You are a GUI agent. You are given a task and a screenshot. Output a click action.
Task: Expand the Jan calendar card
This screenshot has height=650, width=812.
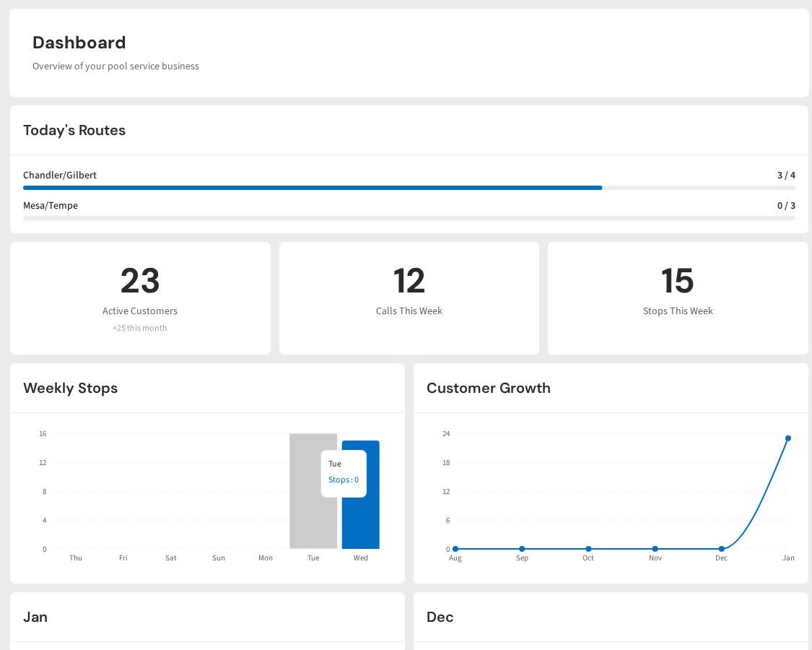(x=35, y=617)
